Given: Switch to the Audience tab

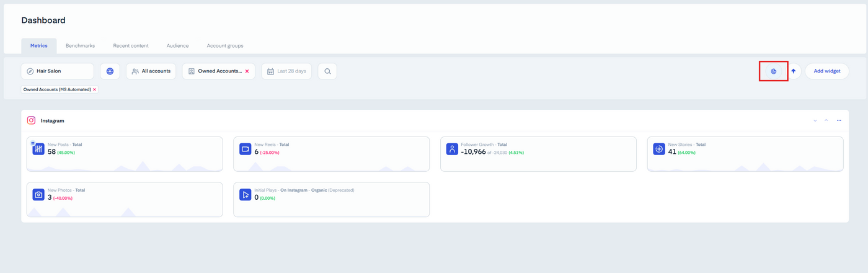Looking at the screenshot, I should 177,46.
